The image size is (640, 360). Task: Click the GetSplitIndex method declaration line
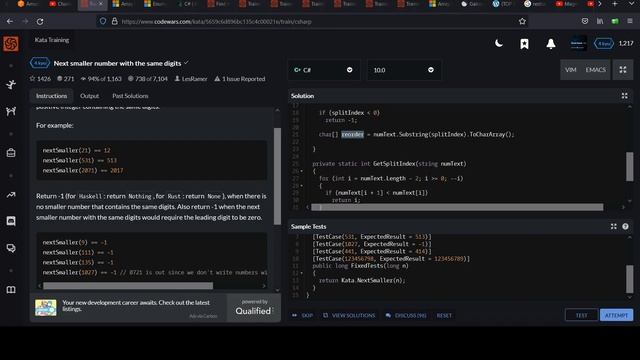click(389, 164)
